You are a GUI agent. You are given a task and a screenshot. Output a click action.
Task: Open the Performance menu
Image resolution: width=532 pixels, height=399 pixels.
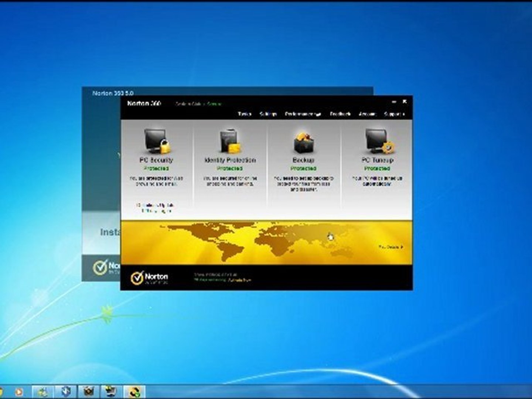(303, 114)
